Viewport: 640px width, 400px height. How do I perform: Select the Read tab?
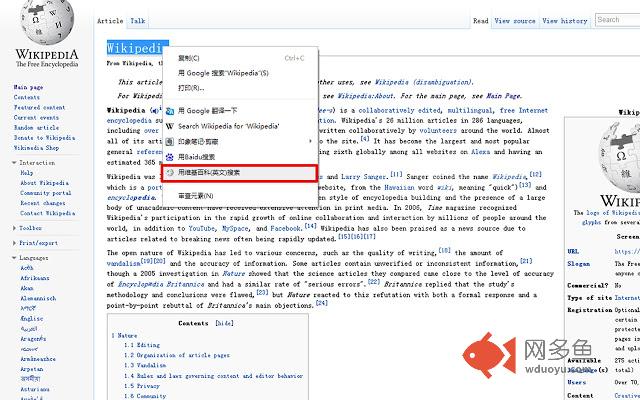[480, 21]
